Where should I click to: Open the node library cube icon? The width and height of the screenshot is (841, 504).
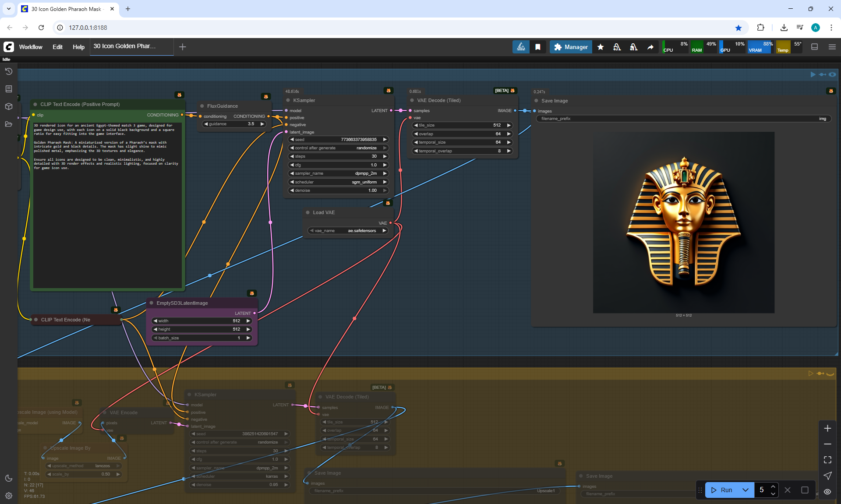pyautogui.click(x=8, y=106)
